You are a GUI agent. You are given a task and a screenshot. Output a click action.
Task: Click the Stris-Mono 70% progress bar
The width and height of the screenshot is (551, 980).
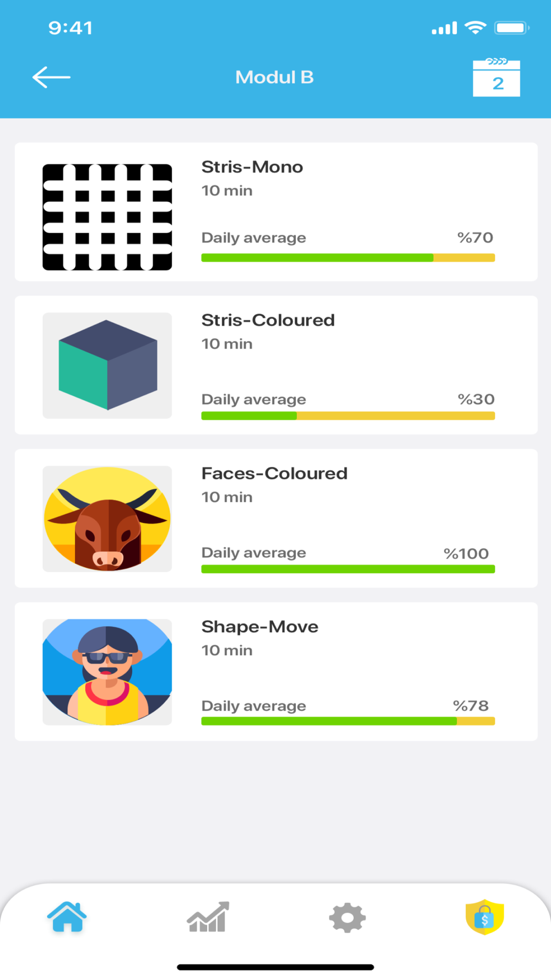(x=348, y=257)
